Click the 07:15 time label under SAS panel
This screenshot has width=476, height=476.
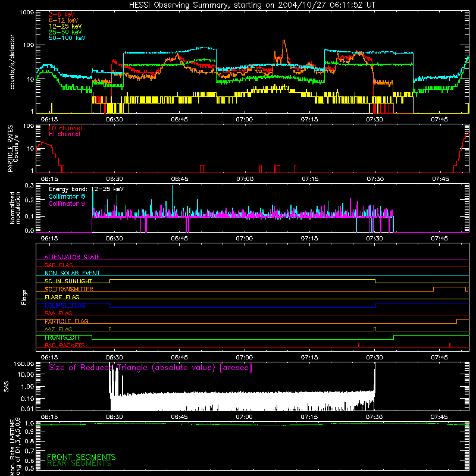(309, 417)
